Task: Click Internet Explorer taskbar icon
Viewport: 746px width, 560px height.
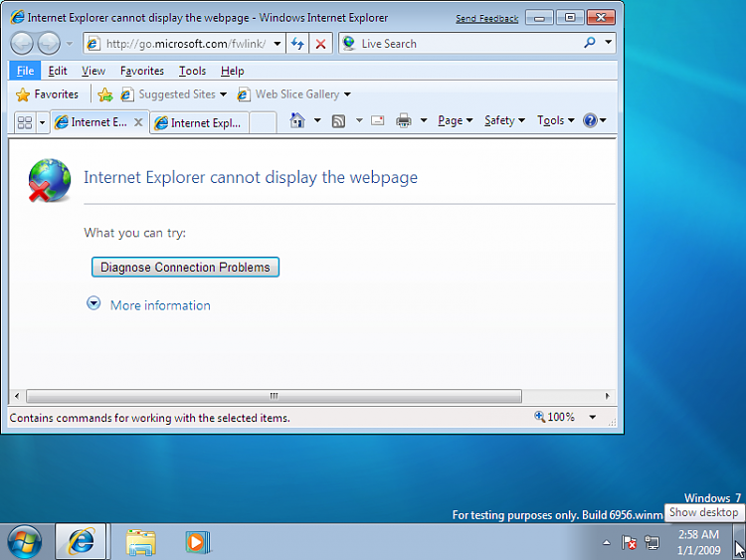Action: 82,541
